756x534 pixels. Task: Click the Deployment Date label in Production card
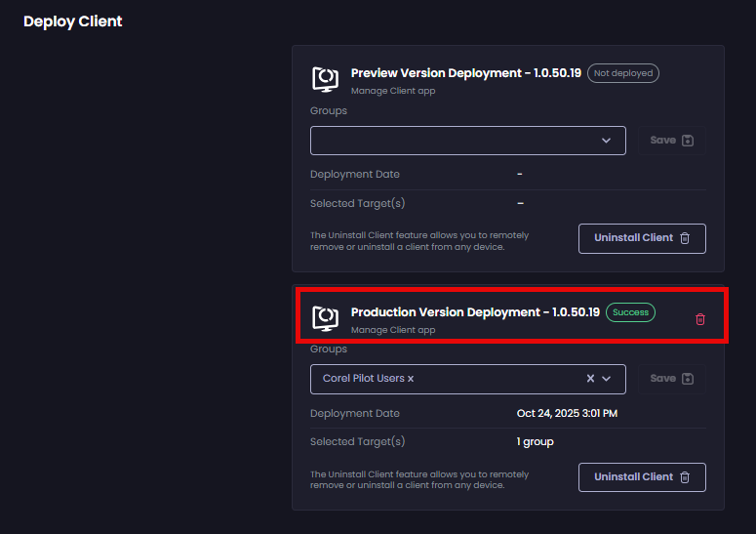355,413
